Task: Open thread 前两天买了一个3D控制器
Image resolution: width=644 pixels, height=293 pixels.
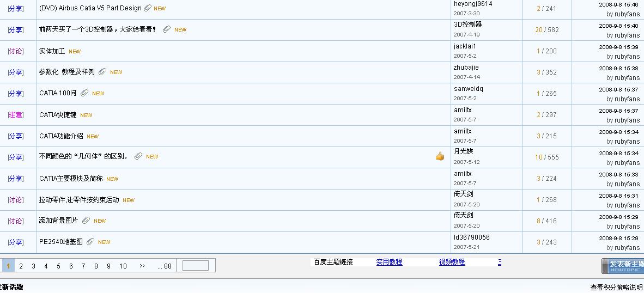Action: tap(98, 29)
